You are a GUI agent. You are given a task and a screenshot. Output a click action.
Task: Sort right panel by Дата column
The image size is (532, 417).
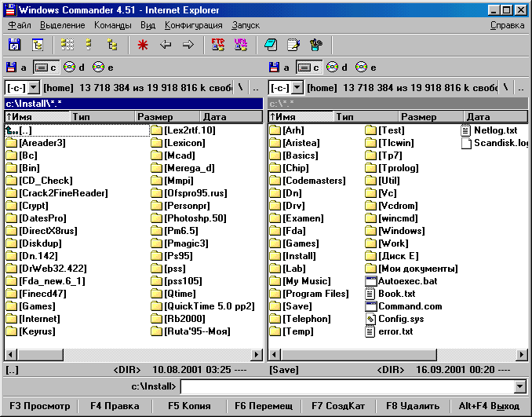pos(495,116)
